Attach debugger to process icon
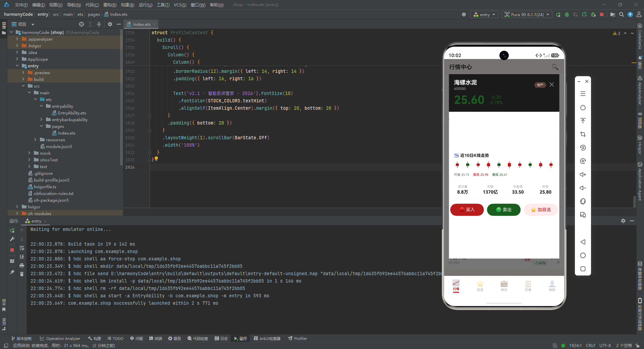 coord(593,14)
